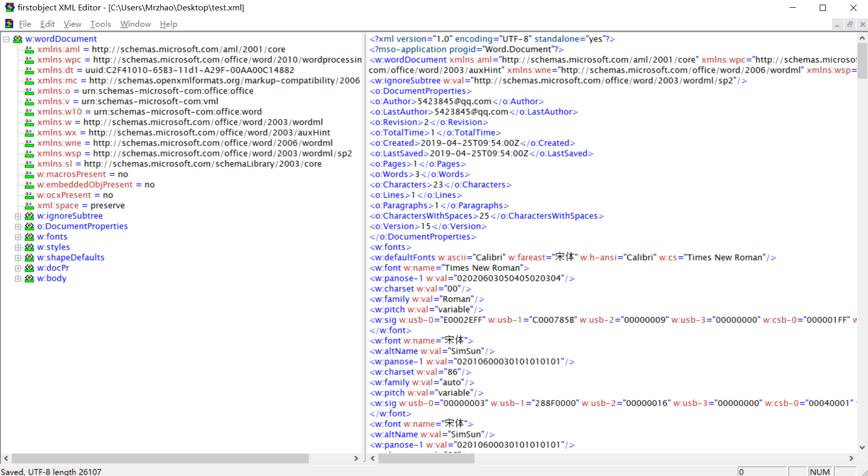Expand the w:shapeDefaults tree node

[x=18, y=258]
